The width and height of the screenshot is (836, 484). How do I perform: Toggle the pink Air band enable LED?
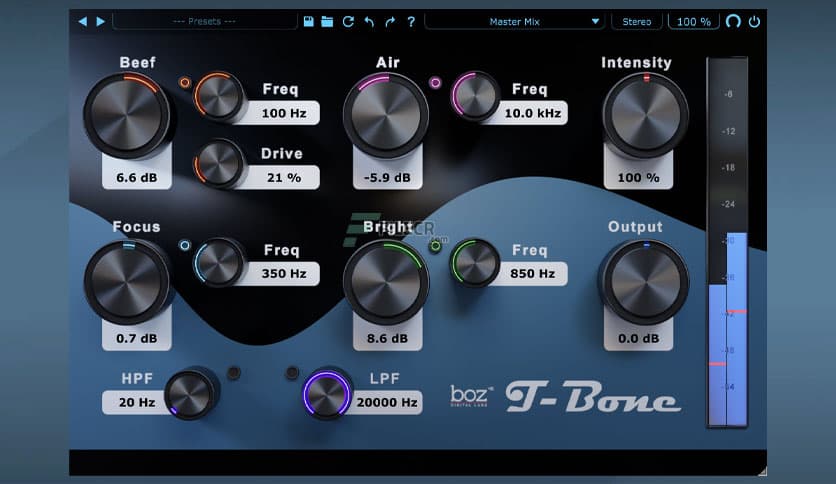435,83
